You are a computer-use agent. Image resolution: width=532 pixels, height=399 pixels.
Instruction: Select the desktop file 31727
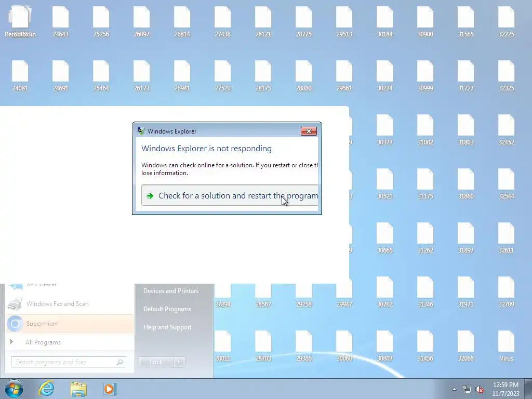click(x=465, y=76)
